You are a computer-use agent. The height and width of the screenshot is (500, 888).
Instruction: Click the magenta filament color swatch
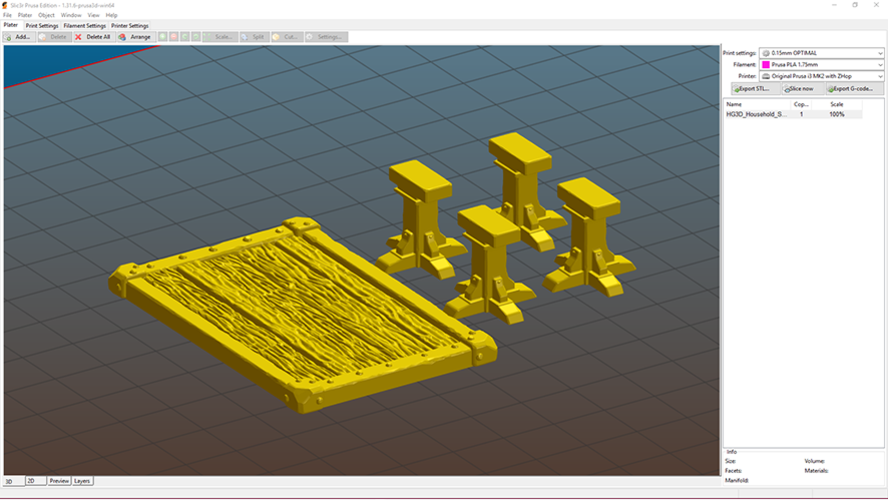click(766, 65)
